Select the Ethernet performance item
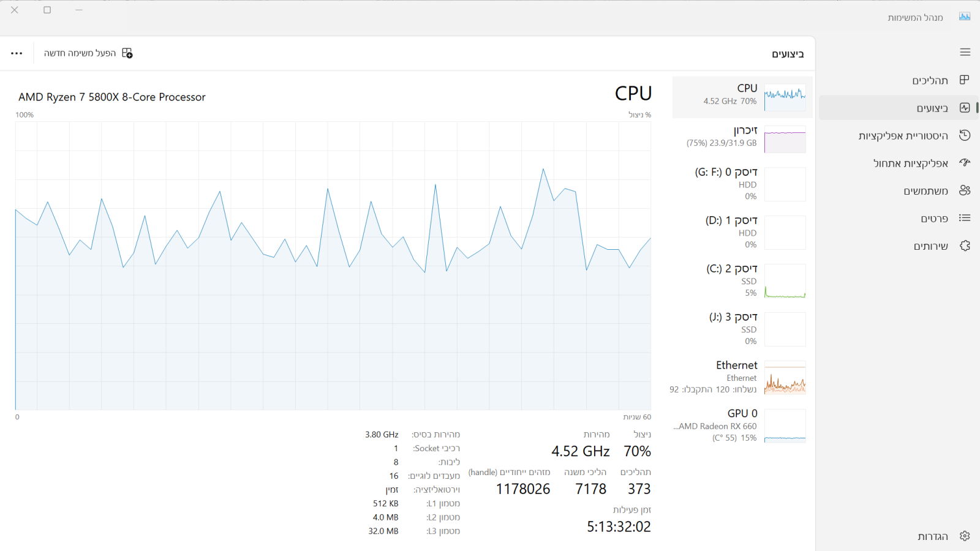The image size is (980, 551). pyautogui.click(x=742, y=378)
